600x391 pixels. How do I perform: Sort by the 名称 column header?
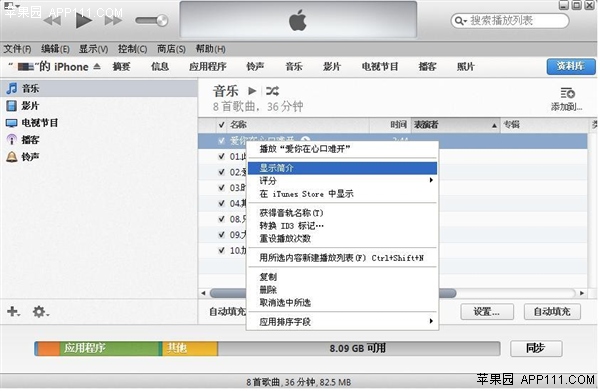[x=238, y=125]
